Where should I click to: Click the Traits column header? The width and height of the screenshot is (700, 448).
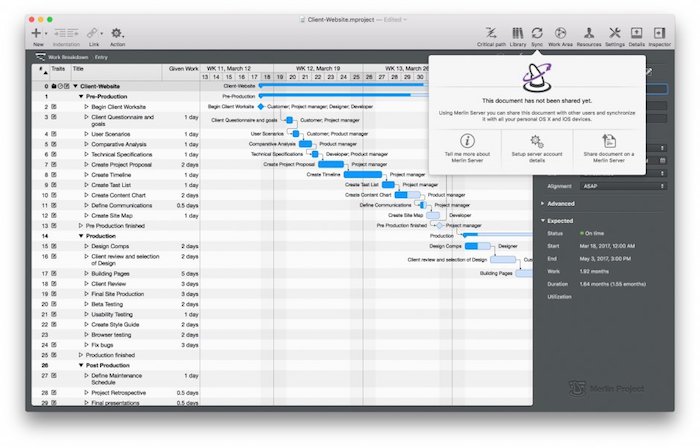58,69
